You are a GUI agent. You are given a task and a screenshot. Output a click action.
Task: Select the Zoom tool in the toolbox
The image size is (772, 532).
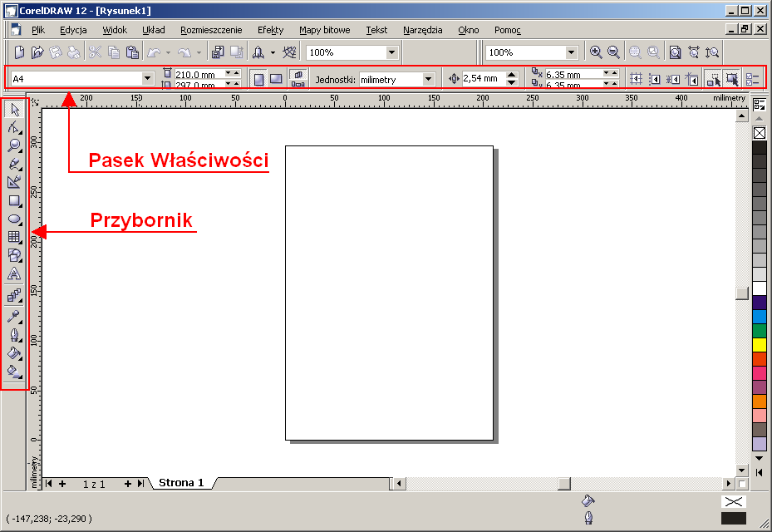click(14, 145)
